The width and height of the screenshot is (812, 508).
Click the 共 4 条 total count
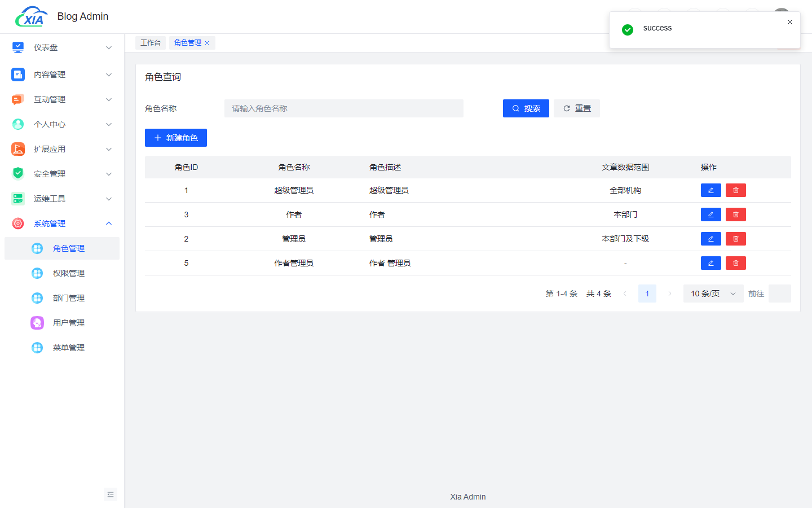[599, 294]
